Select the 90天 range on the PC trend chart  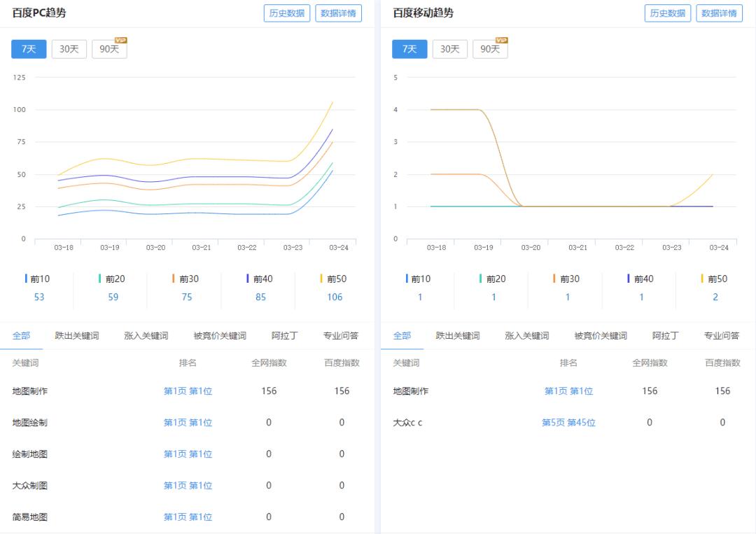coord(108,49)
